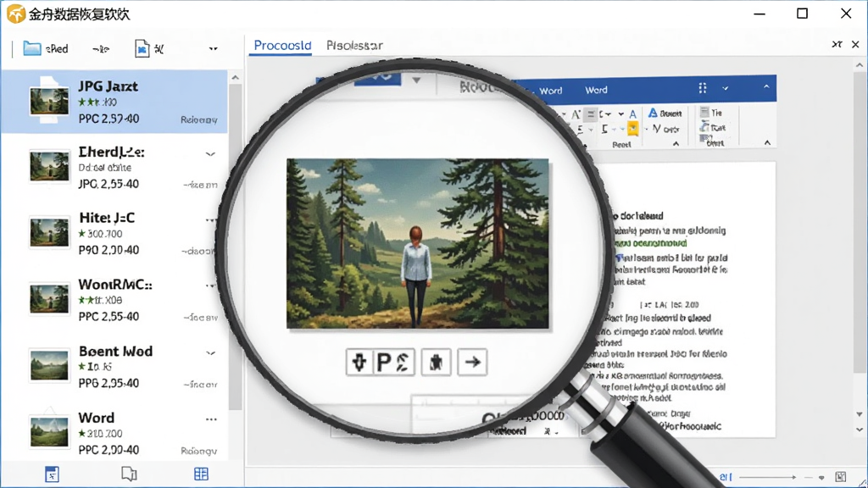868x488 pixels.
Task: Switch to the preview pane icon at the bottom
Action: [129, 474]
